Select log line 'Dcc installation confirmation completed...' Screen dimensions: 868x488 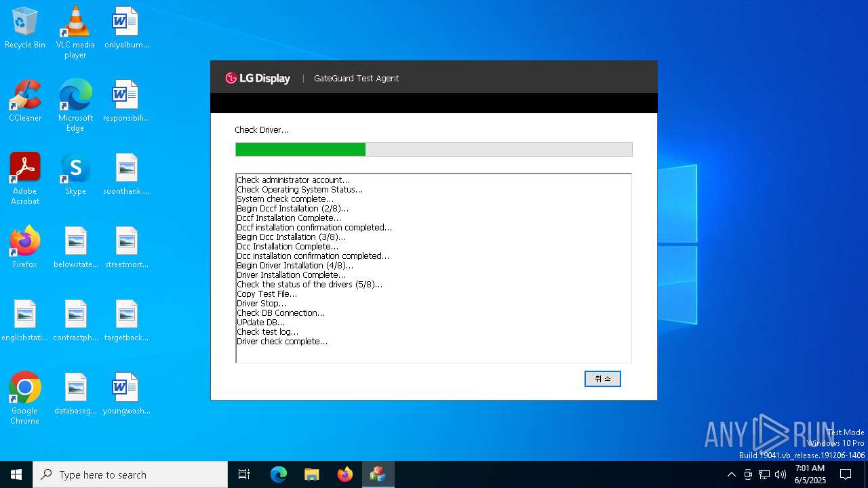[x=313, y=256]
